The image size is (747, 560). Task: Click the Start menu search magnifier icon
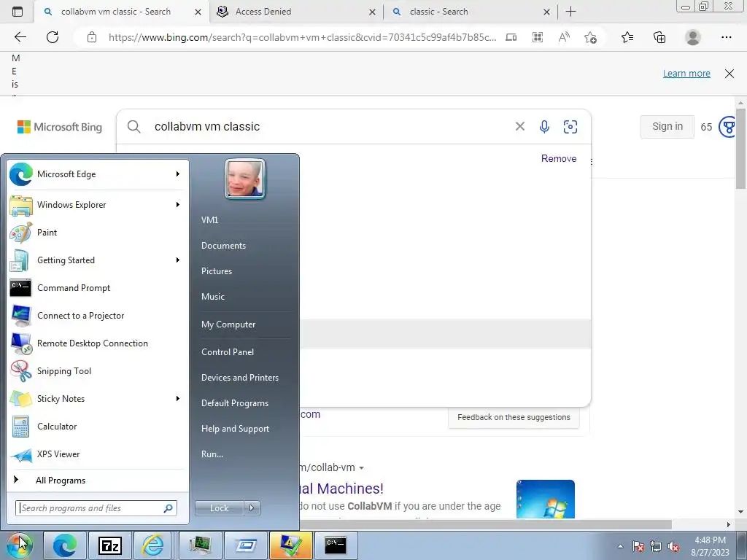(x=169, y=508)
